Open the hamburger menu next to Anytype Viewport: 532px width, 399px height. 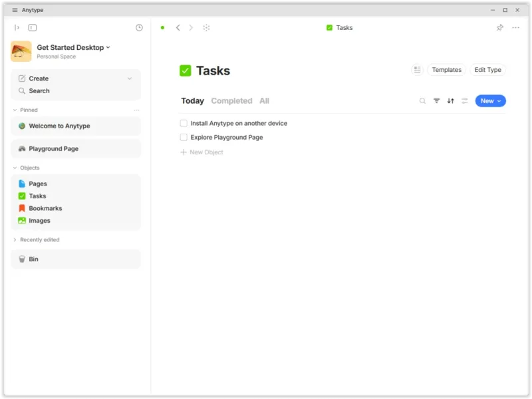click(15, 10)
